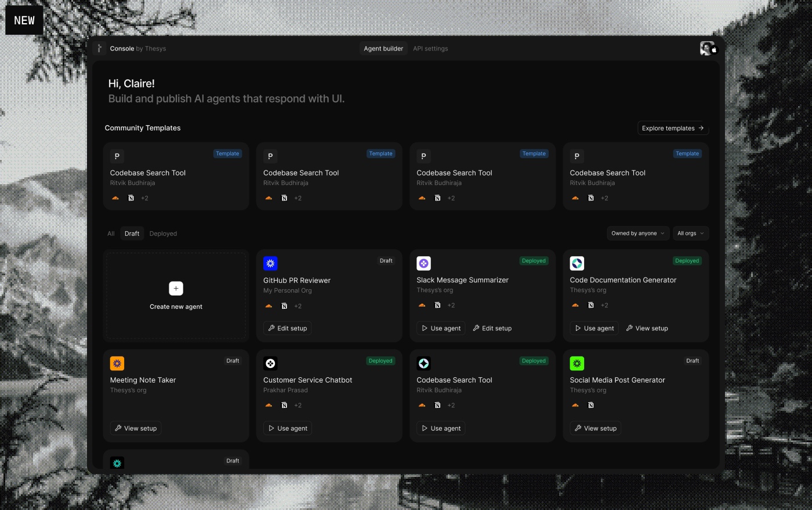Click the Prakhar Prasad owner name
Image resolution: width=812 pixels, height=510 pixels.
(285, 391)
